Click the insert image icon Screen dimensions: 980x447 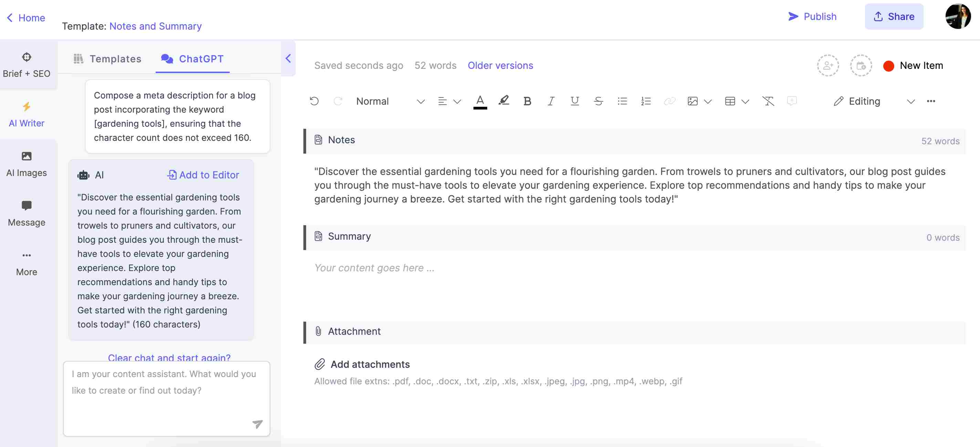pyautogui.click(x=692, y=101)
